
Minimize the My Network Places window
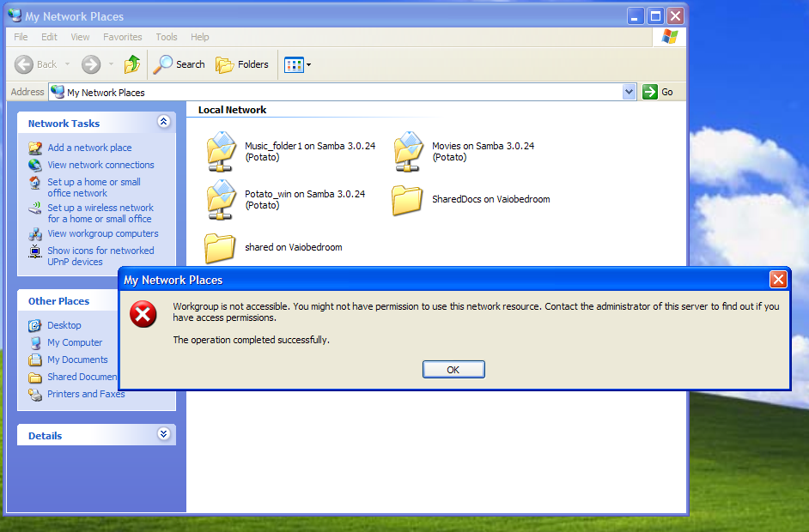(x=636, y=16)
